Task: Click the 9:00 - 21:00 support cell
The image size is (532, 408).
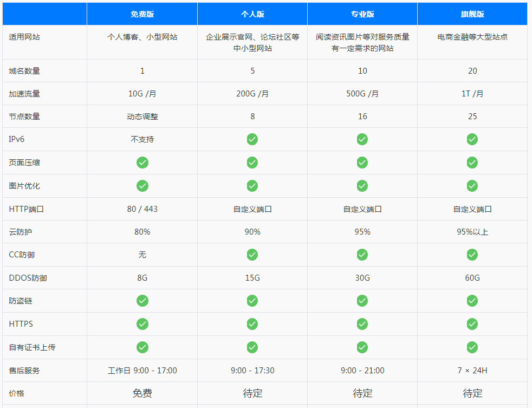Action: 362,371
